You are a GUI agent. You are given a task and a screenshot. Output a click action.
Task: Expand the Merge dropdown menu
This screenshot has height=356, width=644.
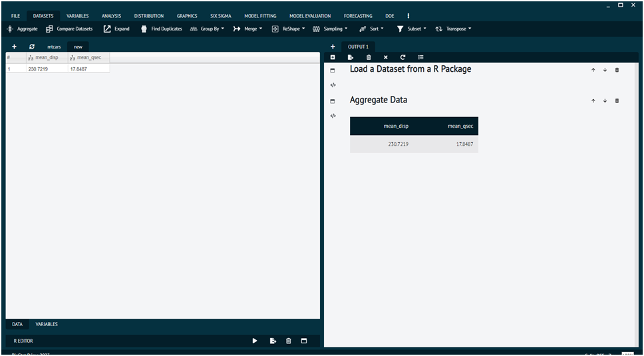pyautogui.click(x=248, y=29)
